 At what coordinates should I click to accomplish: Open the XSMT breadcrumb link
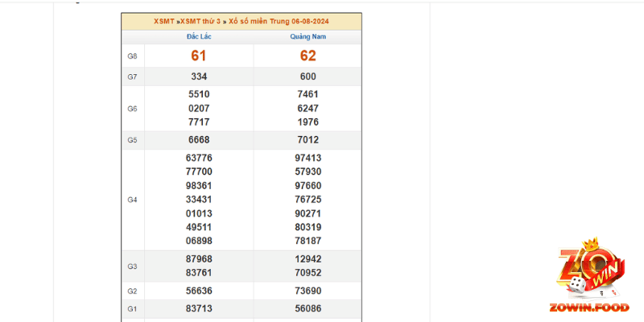163,21
